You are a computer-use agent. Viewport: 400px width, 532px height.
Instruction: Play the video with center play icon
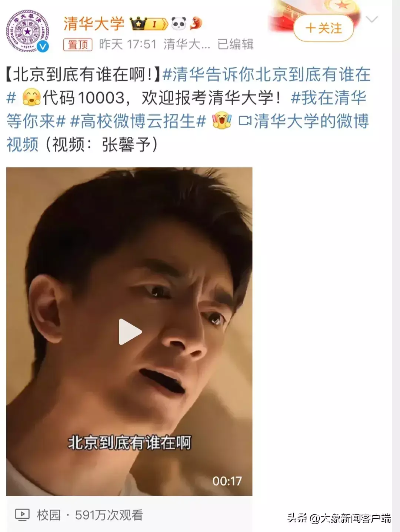click(130, 332)
